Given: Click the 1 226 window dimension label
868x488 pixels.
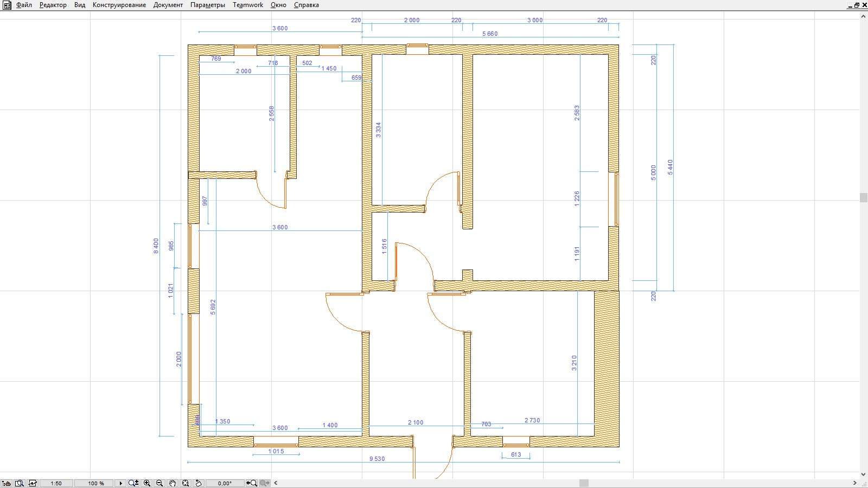Looking at the screenshot, I should click(577, 199).
